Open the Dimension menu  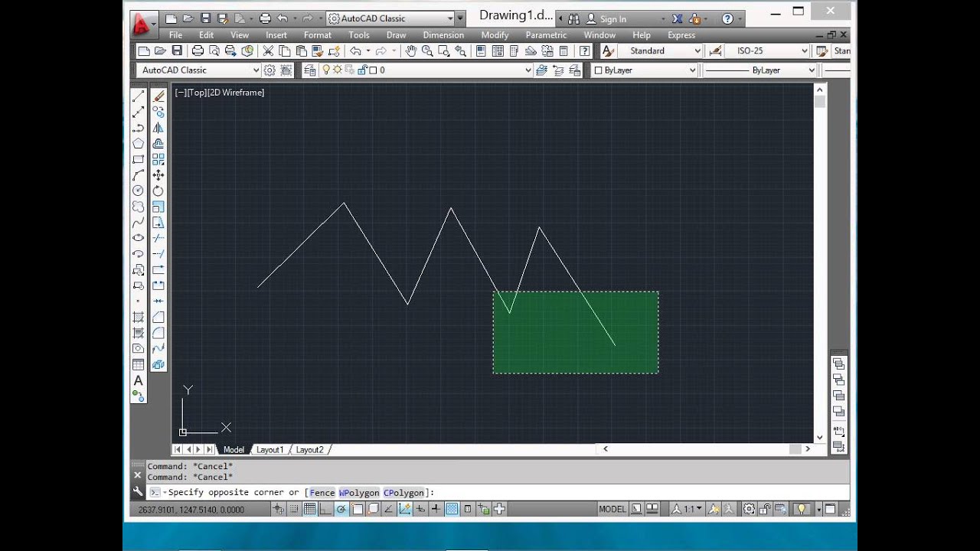coord(443,35)
